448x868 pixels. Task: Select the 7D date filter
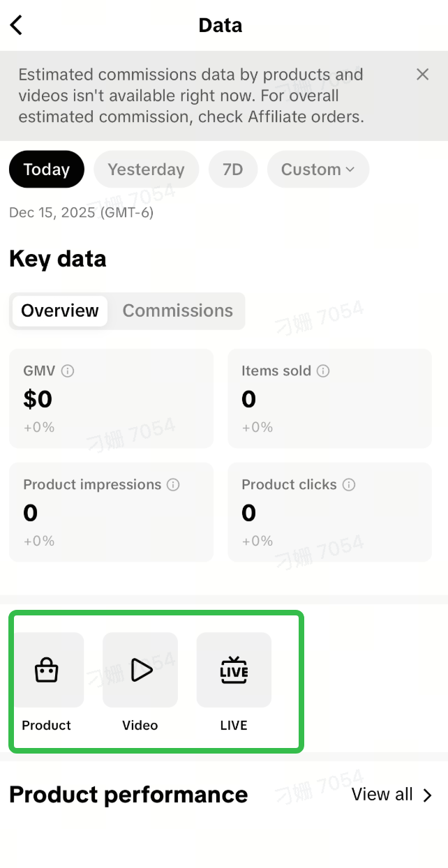pos(233,170)
